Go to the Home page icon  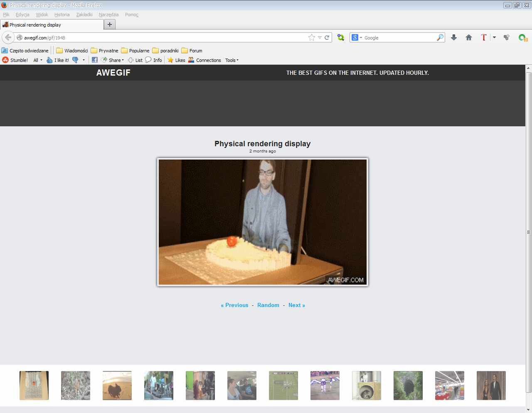[x=469, y=37]
